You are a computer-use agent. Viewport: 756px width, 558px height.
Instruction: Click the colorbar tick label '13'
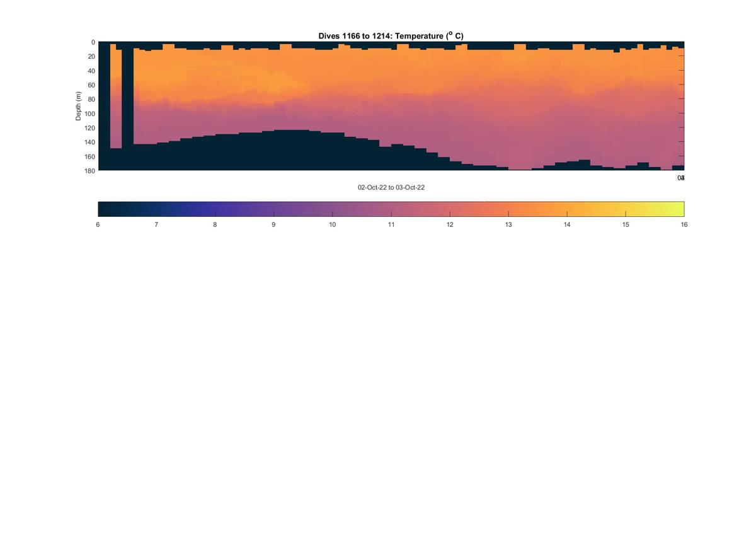[x=508, y=224]
